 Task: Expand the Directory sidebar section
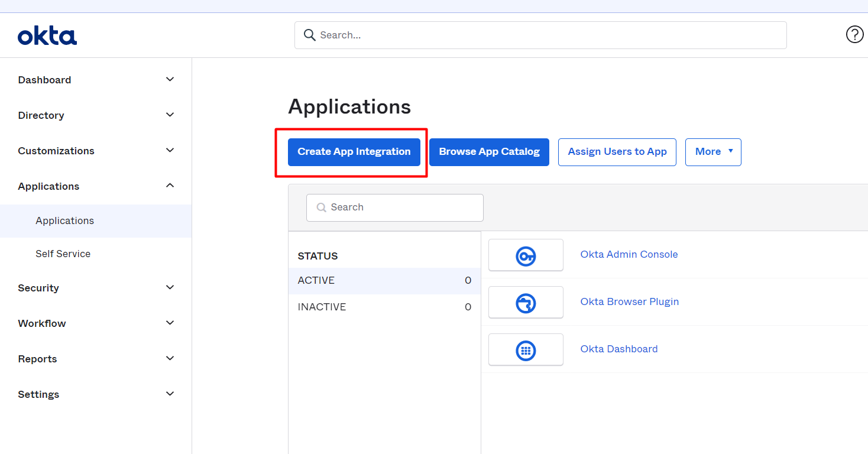170,115
